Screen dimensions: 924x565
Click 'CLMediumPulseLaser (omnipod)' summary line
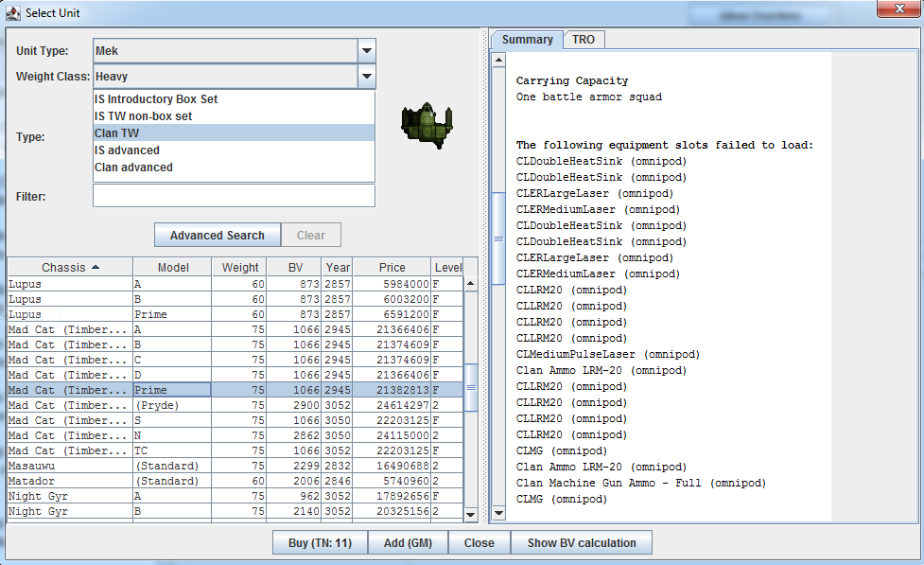(x=607, y=355)
